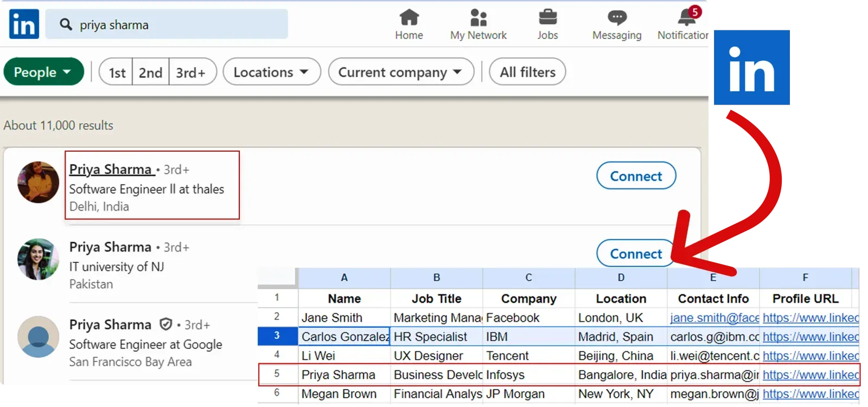Click profile photo of Priya Sharma in Delhi
The image size is (868, 407).
pos(38,182)
